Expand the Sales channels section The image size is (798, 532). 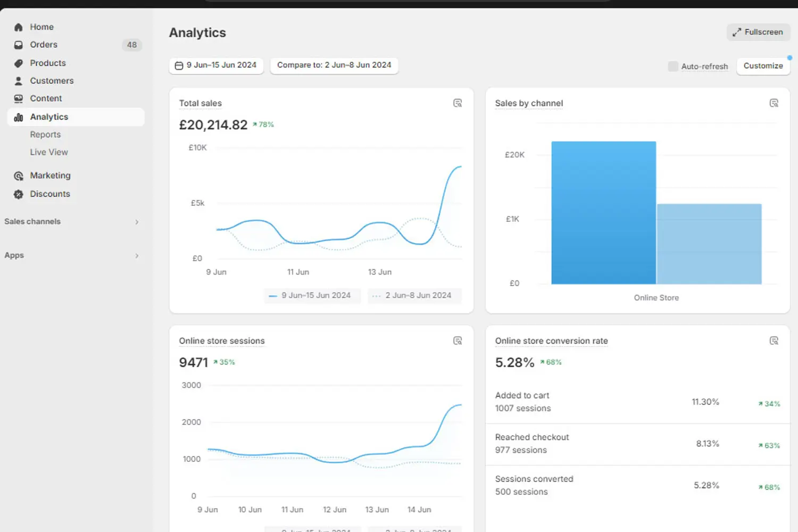click(137, 222)
